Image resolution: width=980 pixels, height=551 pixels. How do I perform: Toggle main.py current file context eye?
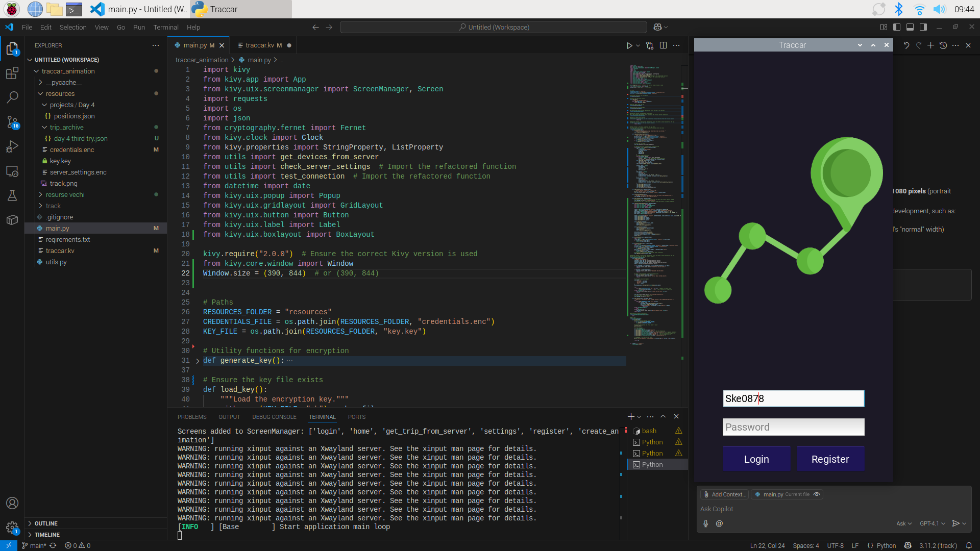point(817,494)
